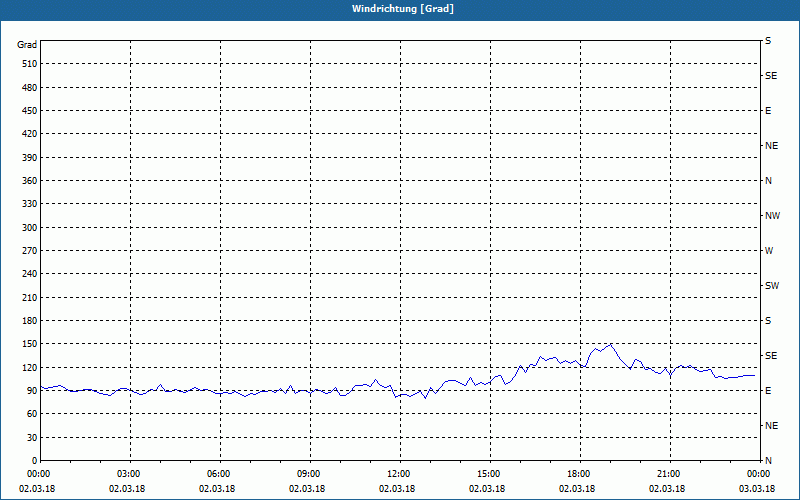Click the NE compass label level with 390

coord(771,146)
